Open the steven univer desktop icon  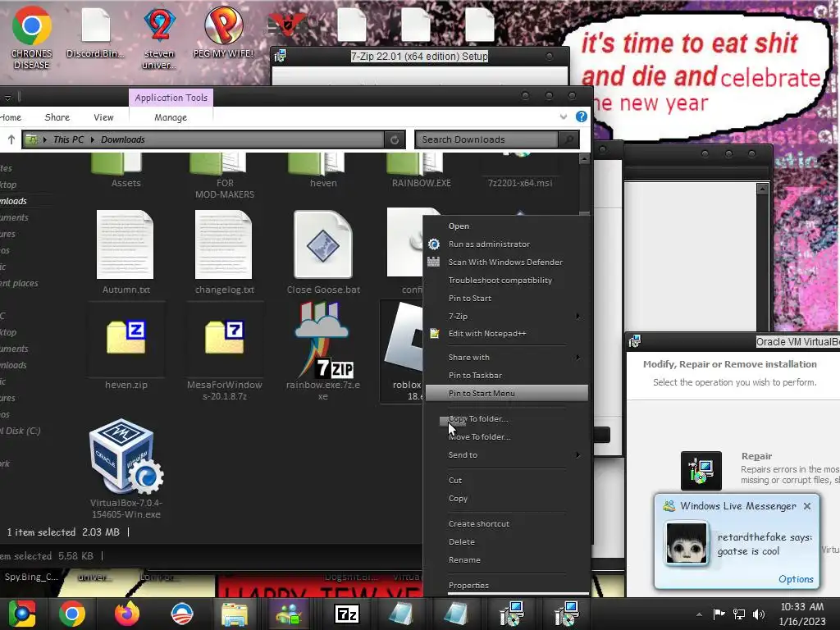[x=159, y=38]
